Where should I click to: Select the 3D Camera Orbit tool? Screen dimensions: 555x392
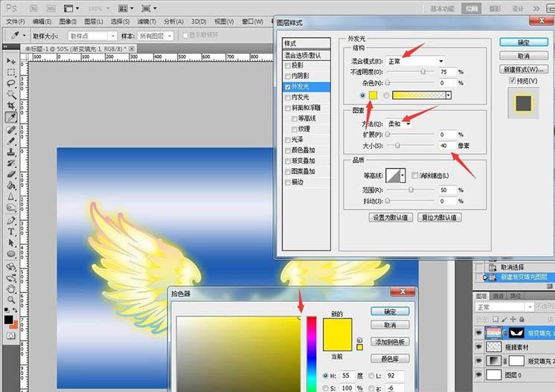tap(11, 277)
